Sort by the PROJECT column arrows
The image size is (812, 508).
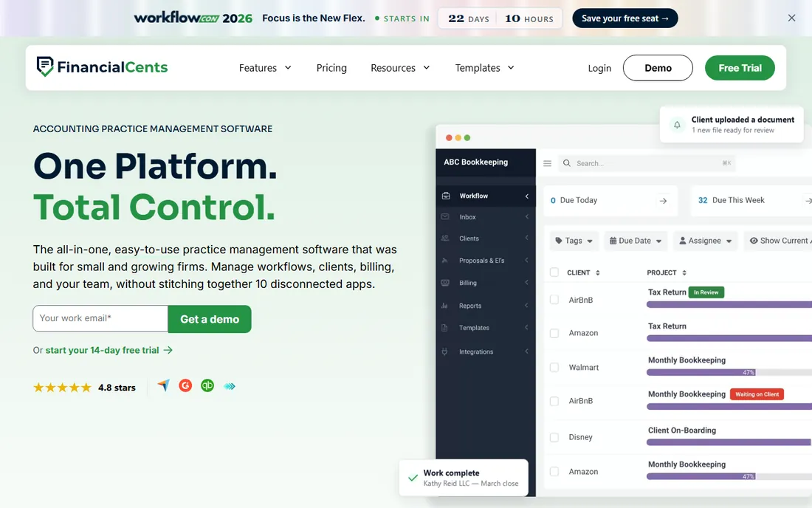click(684, 273)
